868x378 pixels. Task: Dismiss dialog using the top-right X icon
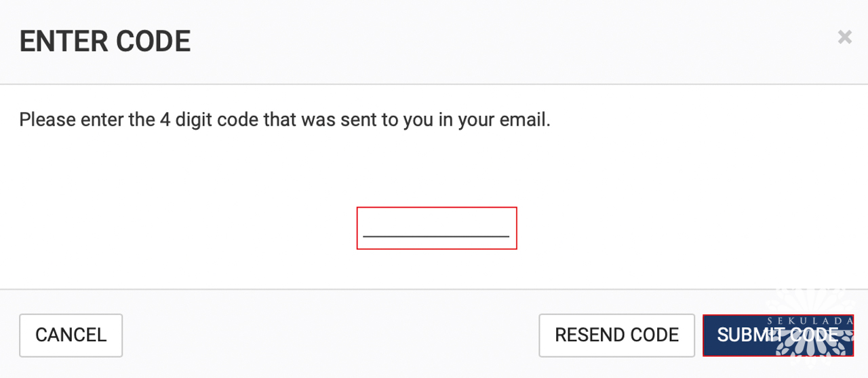coord(844,37)
